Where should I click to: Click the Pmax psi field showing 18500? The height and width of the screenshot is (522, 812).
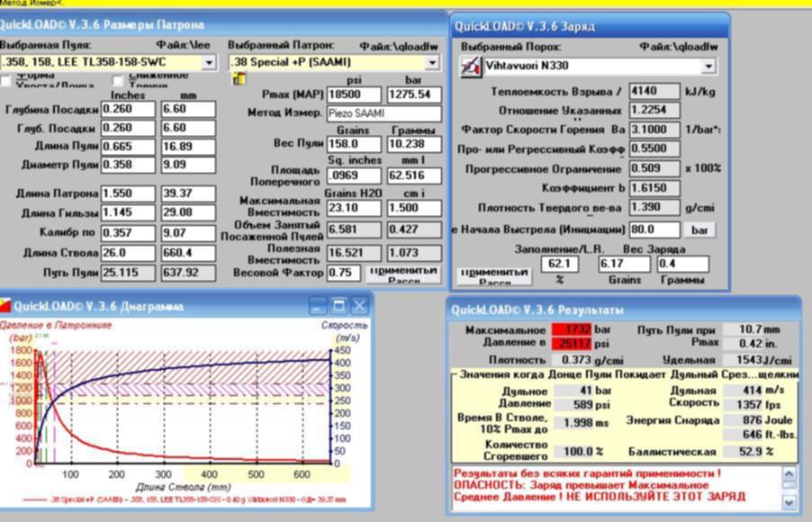[x=355, y=94]
